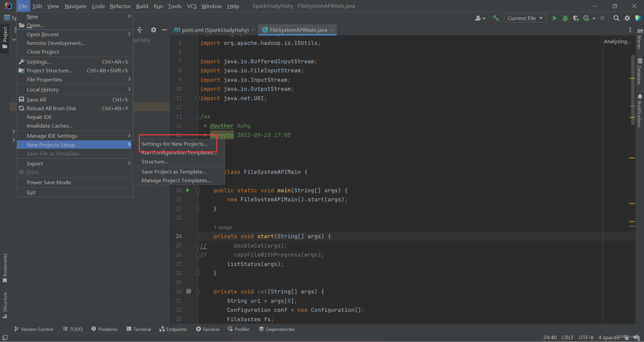This screenshot has height=342, width=644.
Task: Click Save All menu entry
Action: [75, 99]
